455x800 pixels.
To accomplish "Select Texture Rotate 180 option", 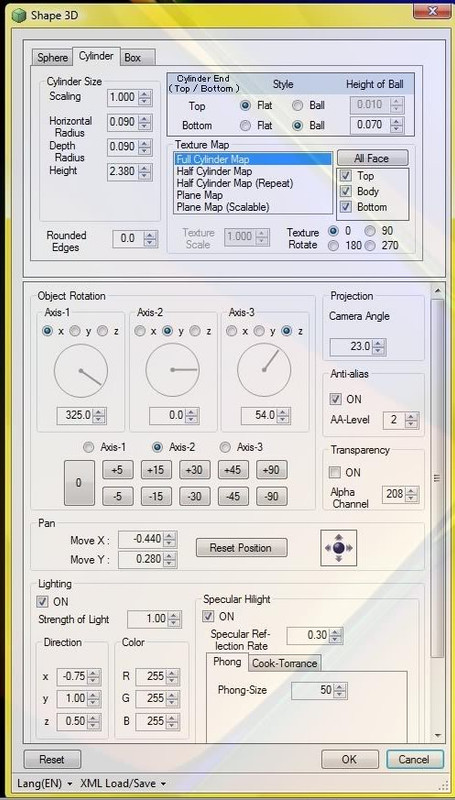I will pyautogui.click(x=333, y=245).
